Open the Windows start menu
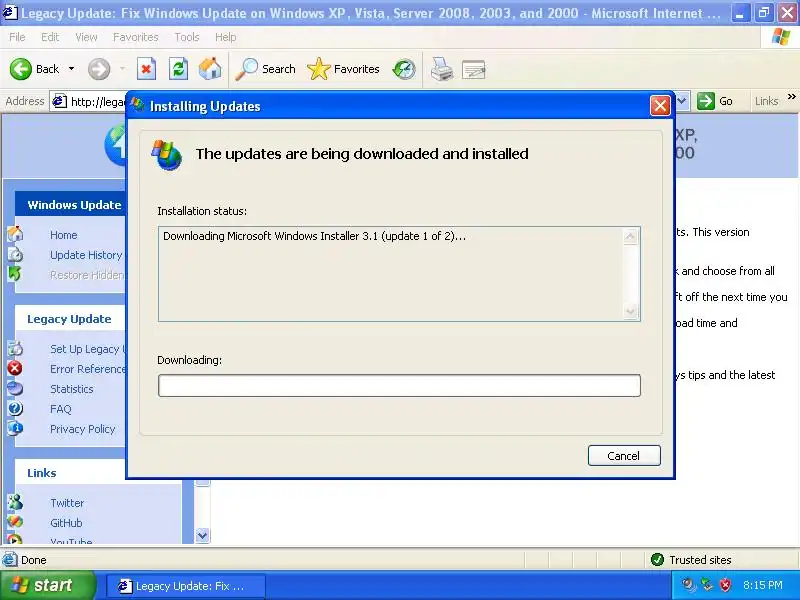 click(x=47, y=585)
